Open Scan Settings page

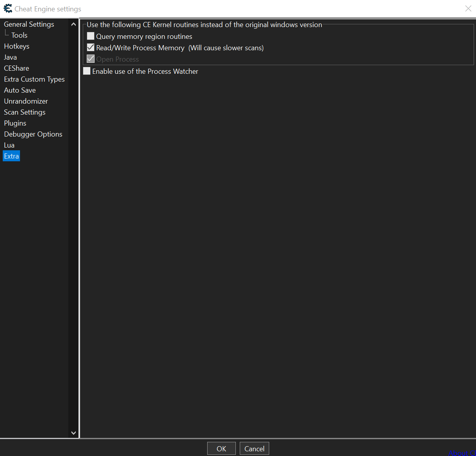pyautogui.click(x=25, y=112)
